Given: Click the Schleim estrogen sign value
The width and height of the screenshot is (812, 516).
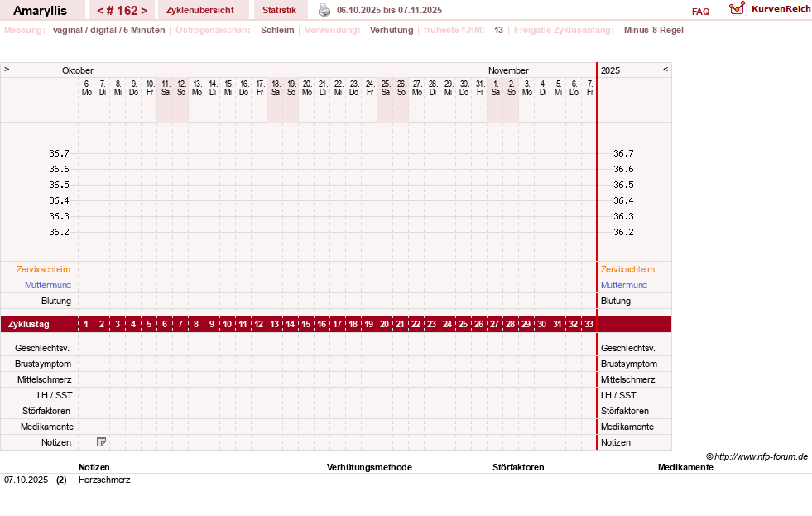Looking at the screenshot, I should 277,30.
